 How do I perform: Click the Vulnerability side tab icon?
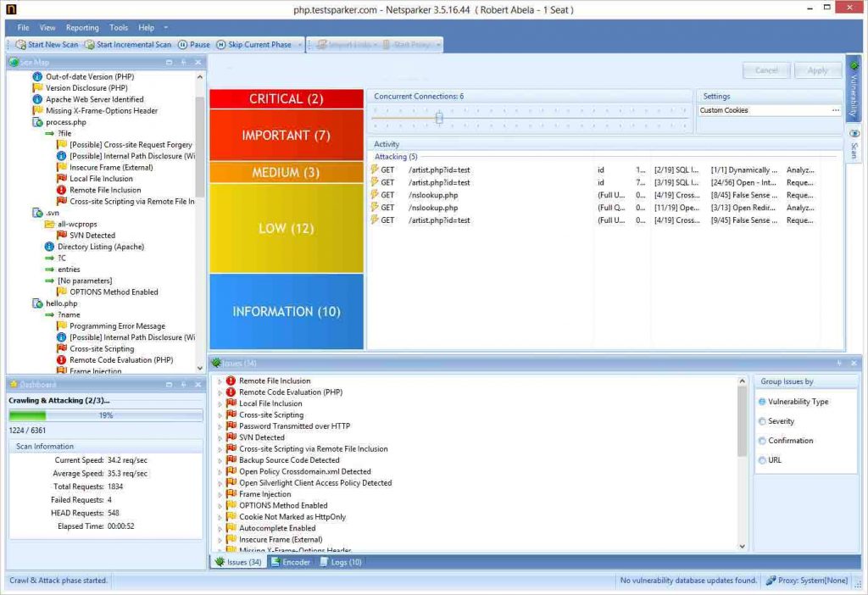854,66
